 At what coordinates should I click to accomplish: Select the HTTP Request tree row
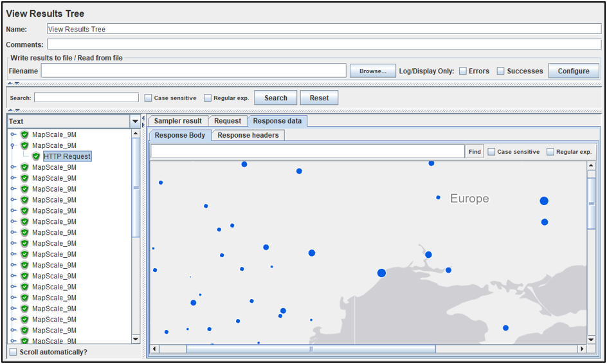[68, 156]
